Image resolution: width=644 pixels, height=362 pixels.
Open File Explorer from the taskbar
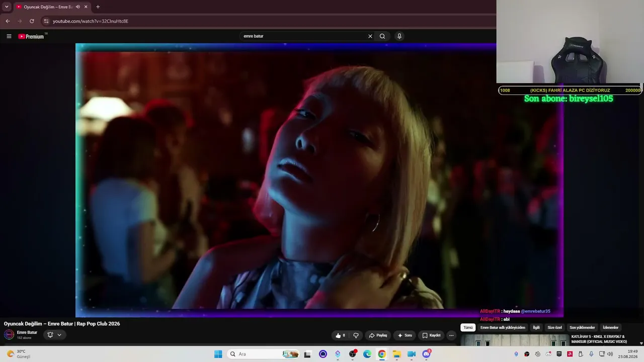click(396, 354)
